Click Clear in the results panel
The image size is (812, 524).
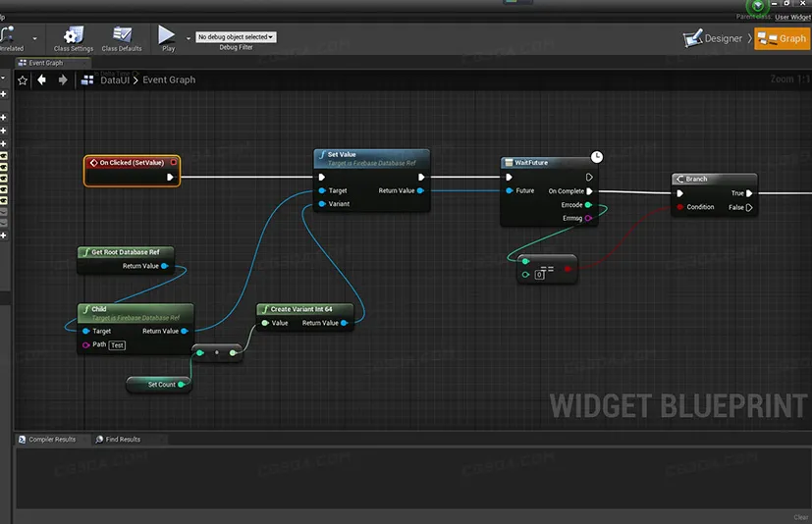(x=800, y=517)
